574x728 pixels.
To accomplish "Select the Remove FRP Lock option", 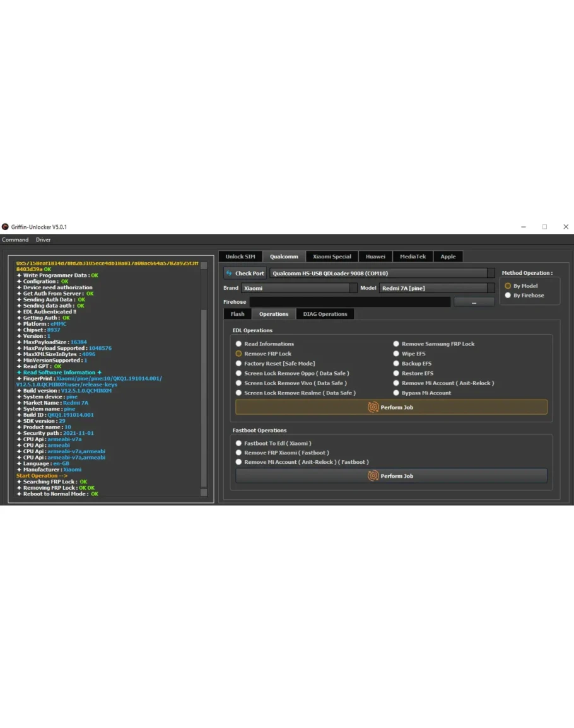I will point(239,354).
